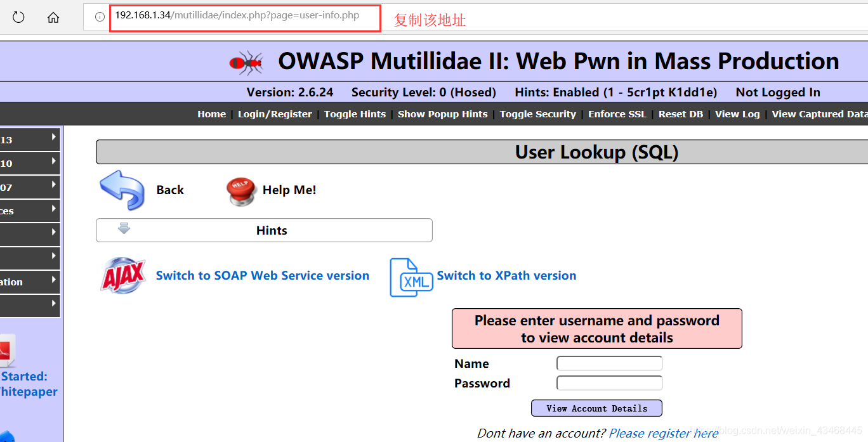
Task: Expand the Hints section
Action: [x=264, y=230]
